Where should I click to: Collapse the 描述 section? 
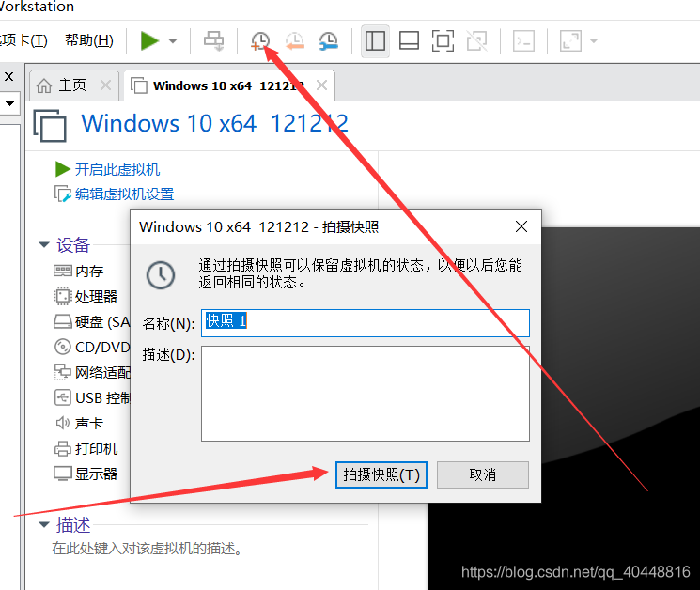[x=44, y=524]
